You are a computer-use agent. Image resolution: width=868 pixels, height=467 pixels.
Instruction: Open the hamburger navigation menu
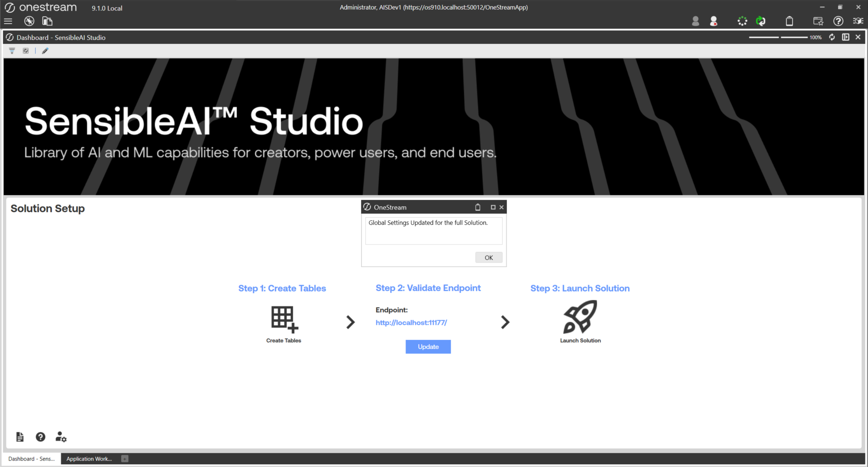point(8,21)
